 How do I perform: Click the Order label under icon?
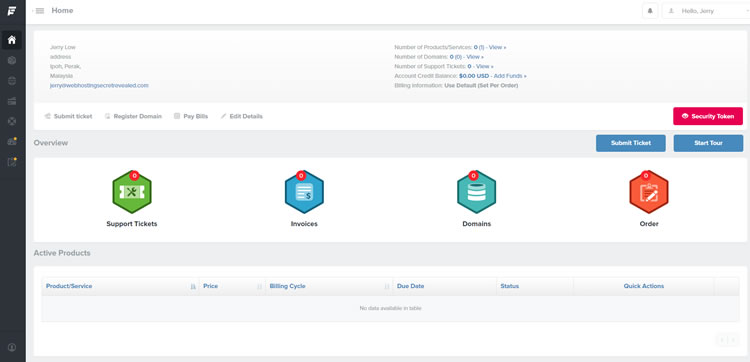[x=649, y=224]
